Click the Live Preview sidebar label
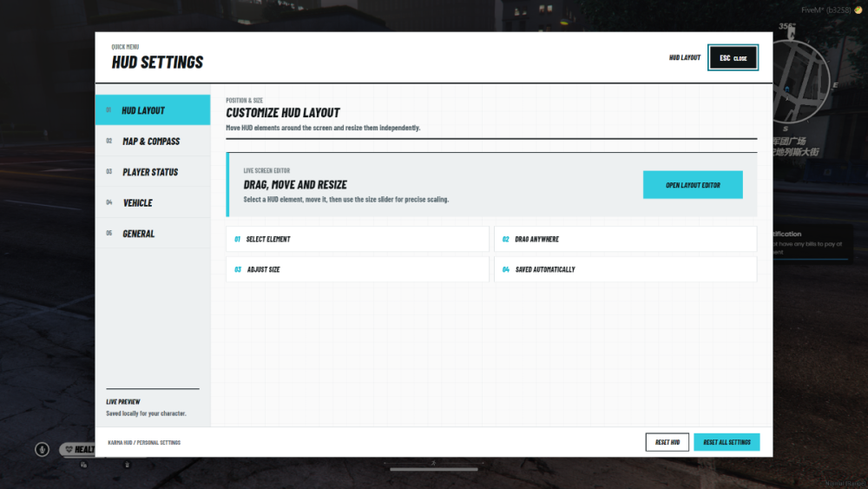Screen dimensions: 868x489 [x=123, y=401]
